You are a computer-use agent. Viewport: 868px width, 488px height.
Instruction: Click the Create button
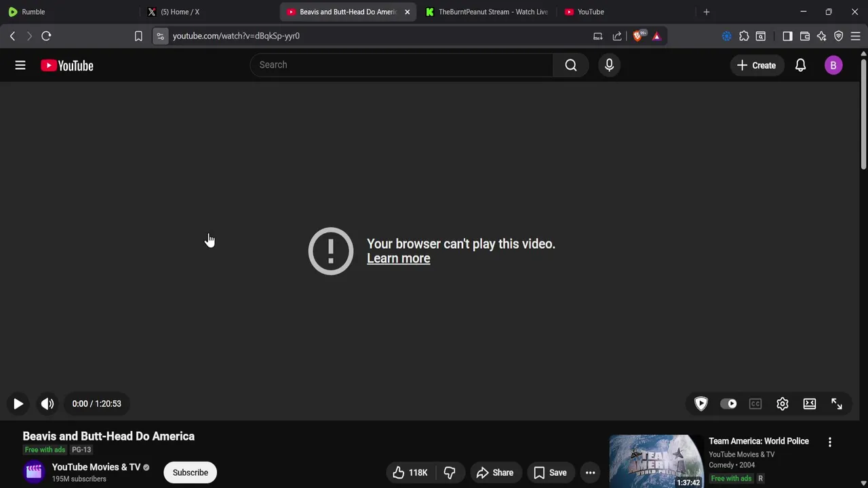coord(756,65)
